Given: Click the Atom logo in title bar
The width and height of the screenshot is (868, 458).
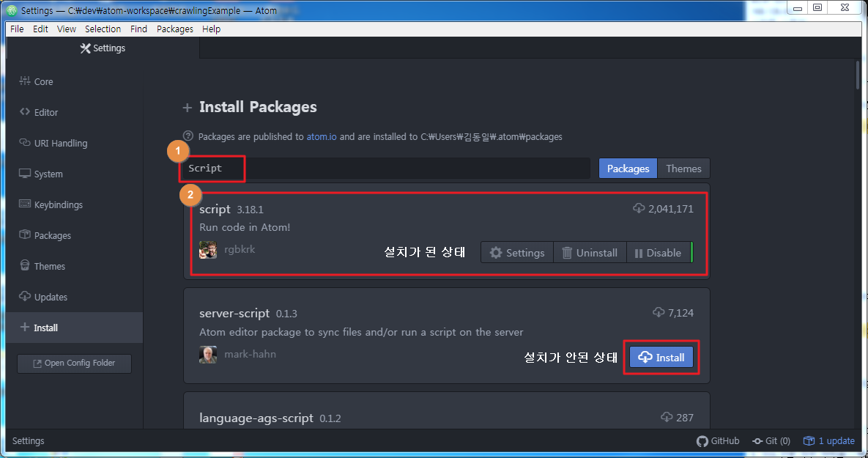Looking at the screenshot, I should click(x=12, y=10).
